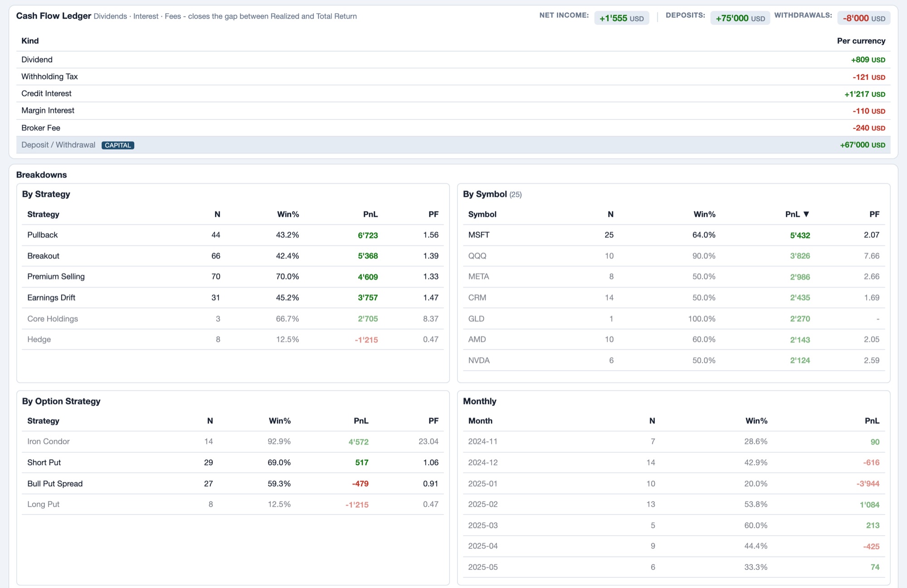Click the Net Income +1'555 USD badge

[622, 18]
